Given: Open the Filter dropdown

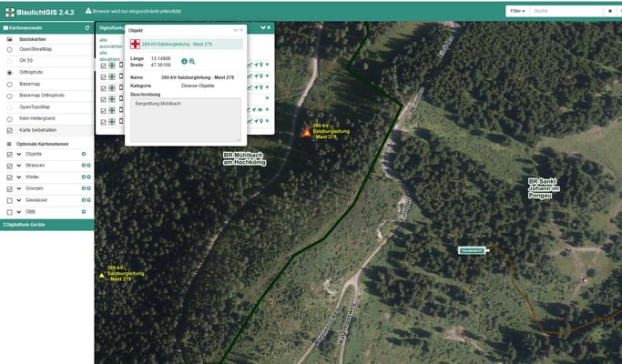Looking at the screenshot, I should [517, 11].
